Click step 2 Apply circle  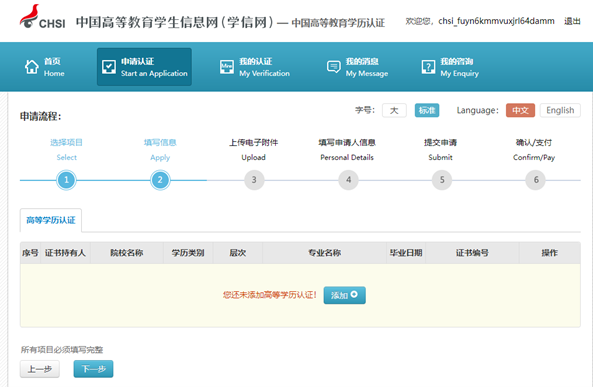pyautogui.click(x=160, y=180)
